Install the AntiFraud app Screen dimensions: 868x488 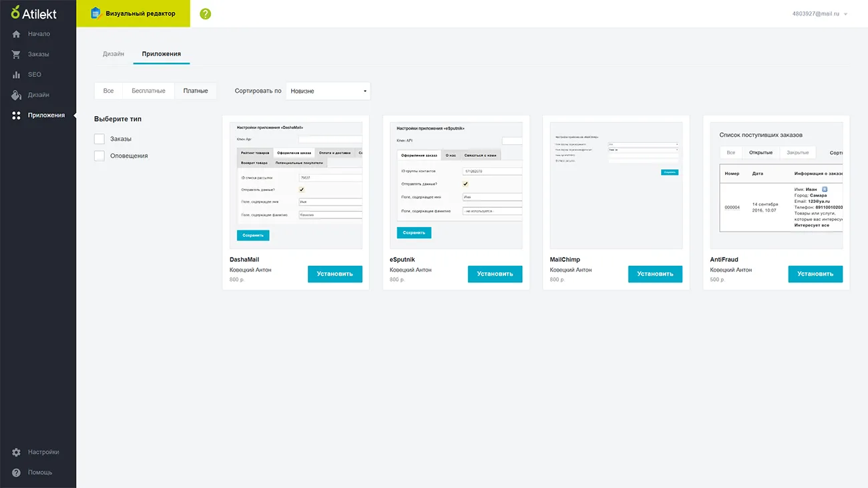[x=815, y=274]
